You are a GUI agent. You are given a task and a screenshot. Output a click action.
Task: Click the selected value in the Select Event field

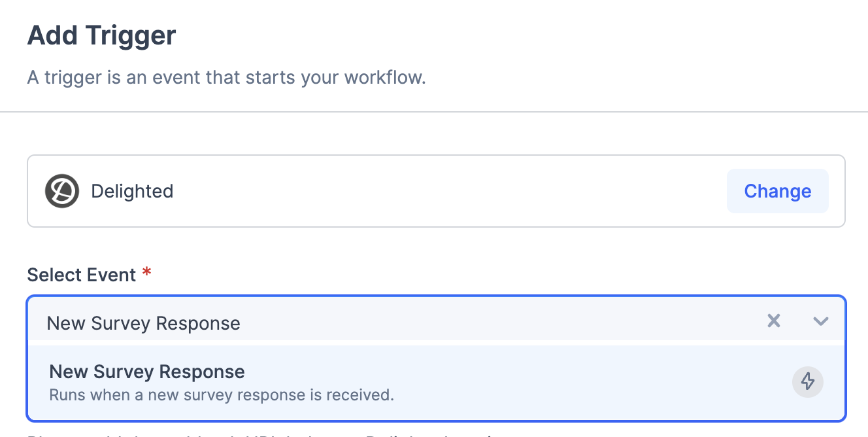tap(144, 323)
